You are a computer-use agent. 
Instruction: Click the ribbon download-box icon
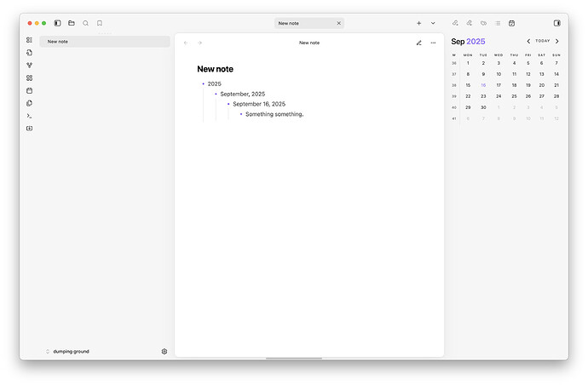pos(29,129)
